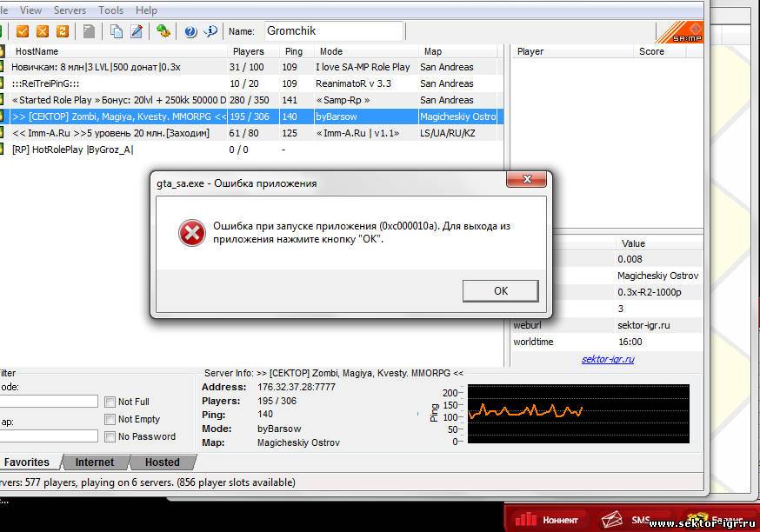760x532 pixels.
Task: Click the blue Help question icon
Action: click(190, 32)
